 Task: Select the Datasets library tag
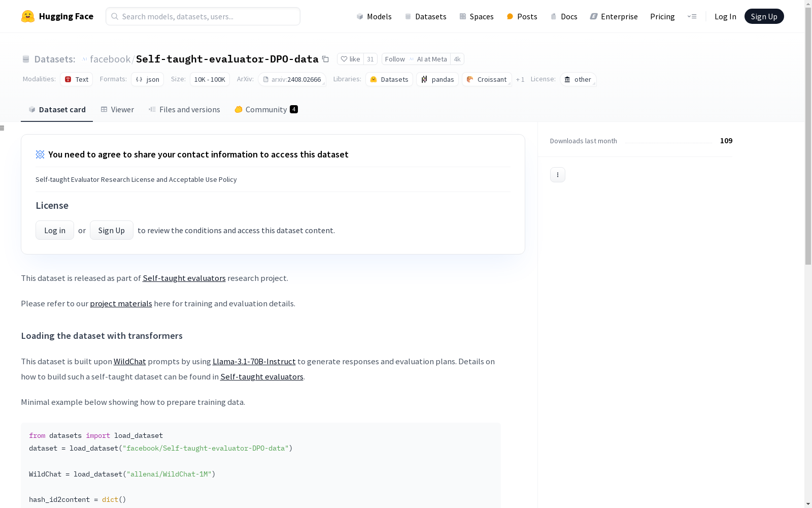click(389, 79)
